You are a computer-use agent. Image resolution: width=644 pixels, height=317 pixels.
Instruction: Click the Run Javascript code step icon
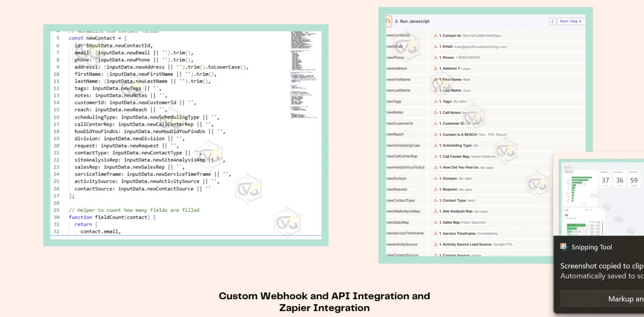tap(389, 21)
